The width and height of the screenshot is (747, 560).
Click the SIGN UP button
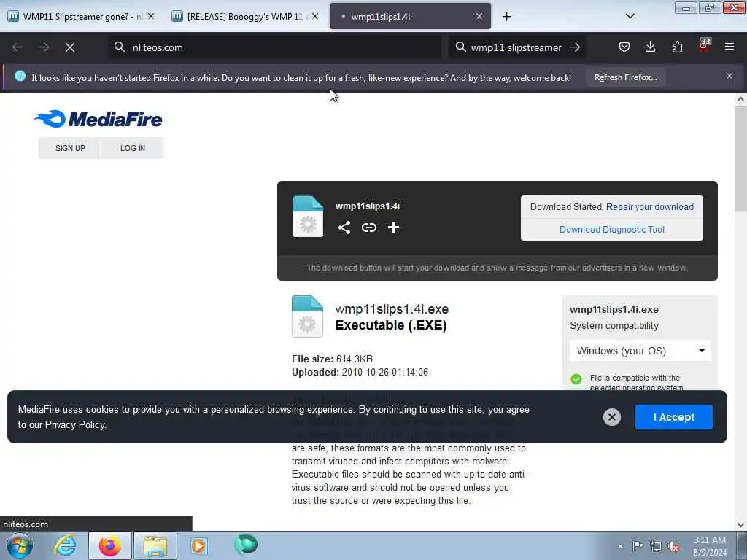coord(70,148)
